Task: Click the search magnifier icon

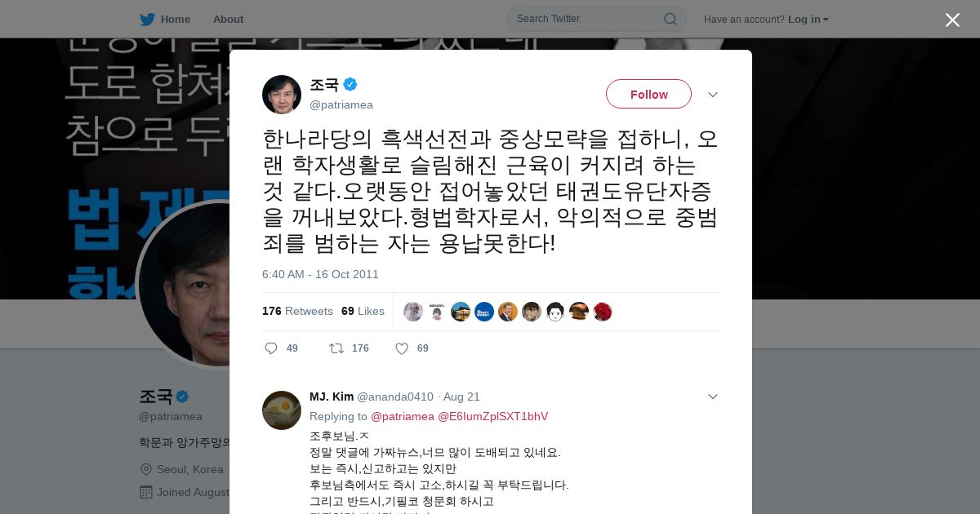Action: pyautogui.click(x=670, y=19)
